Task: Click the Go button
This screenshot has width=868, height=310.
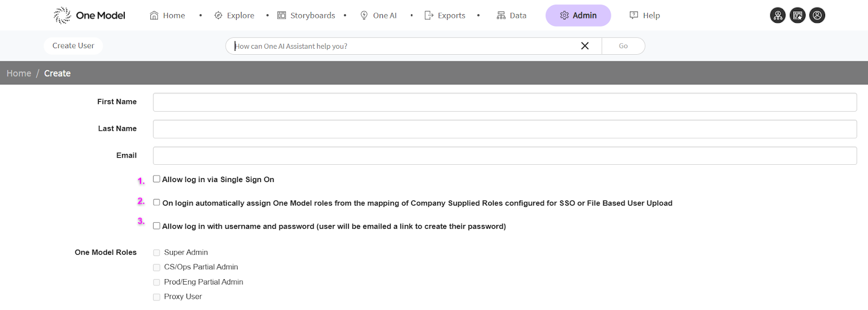Action: click(623, 46)
